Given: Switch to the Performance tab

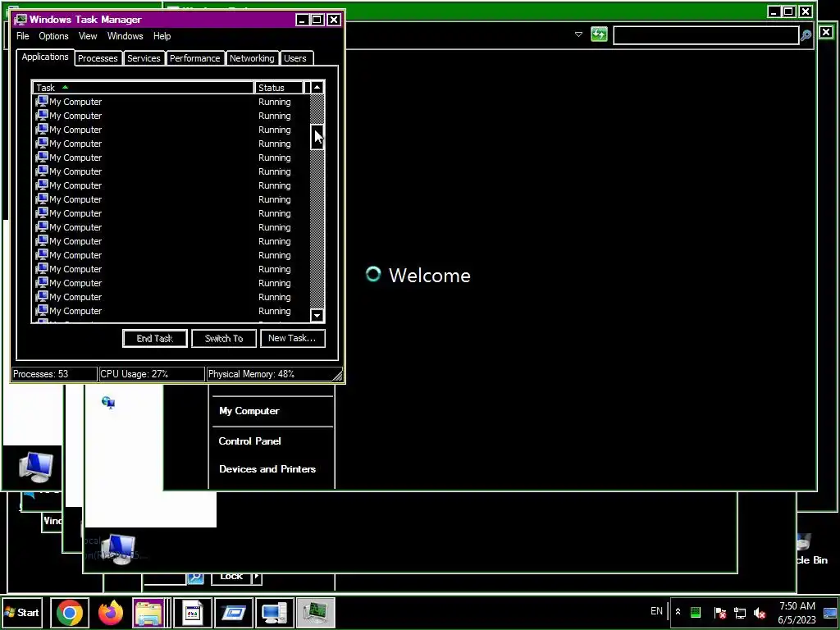Looking at the screenshot, I should (194, 58).
